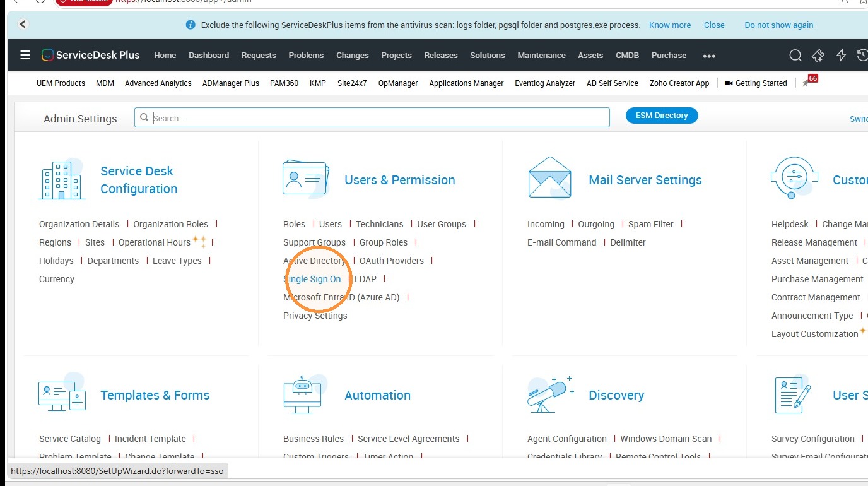Click the search icon inside Admin search box

point(144,117)
